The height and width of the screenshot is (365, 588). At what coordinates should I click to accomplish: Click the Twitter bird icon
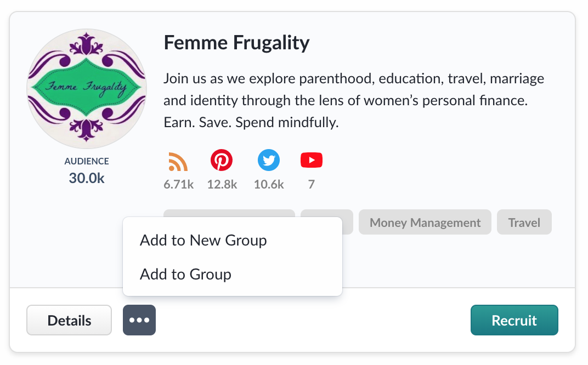coord(269,160)
